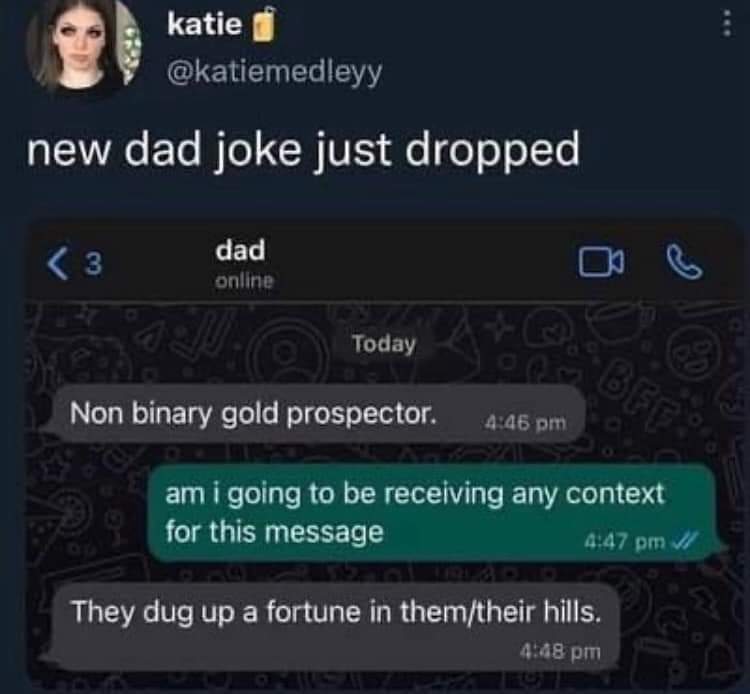Screen dimensions: 750x694
Task: Open katie's profile picture
Action: pos(83,45)
